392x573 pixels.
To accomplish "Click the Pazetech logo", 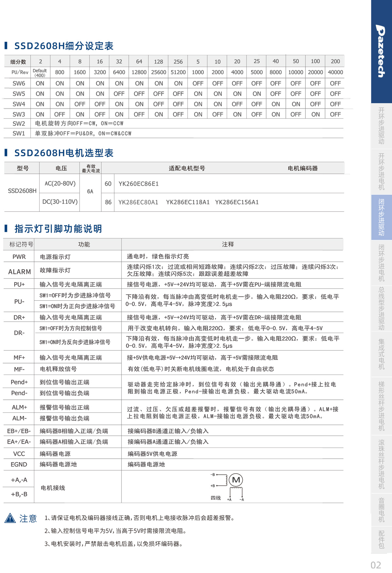I will (x=381, y=51).
